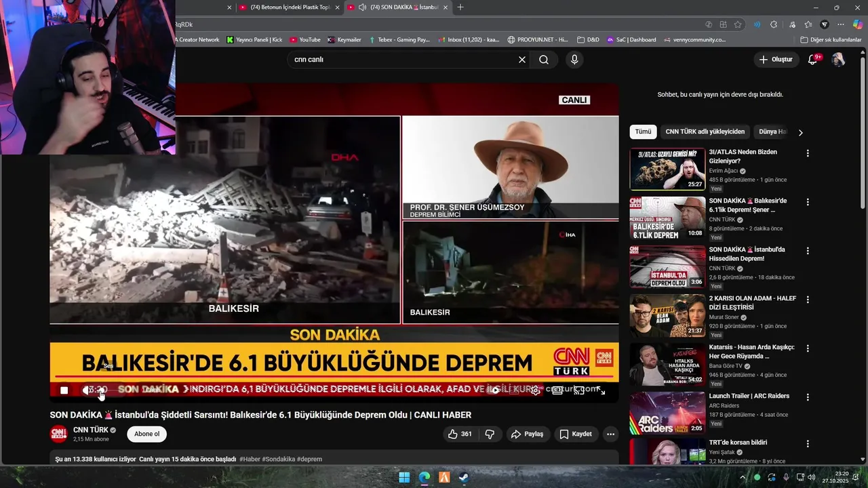Dislike the video with thumbs down
The height and width of the screenshot is (488, 868).
click(x=490, y=434)
